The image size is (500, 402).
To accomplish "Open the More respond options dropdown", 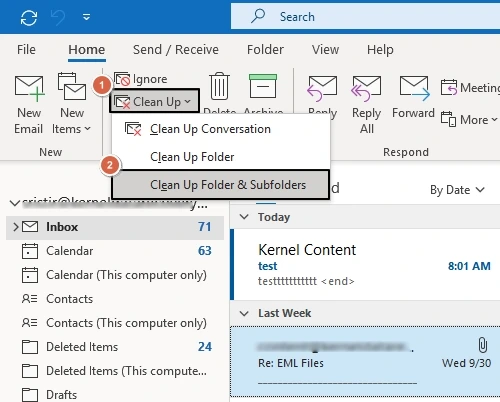I will tap(469, 120).
